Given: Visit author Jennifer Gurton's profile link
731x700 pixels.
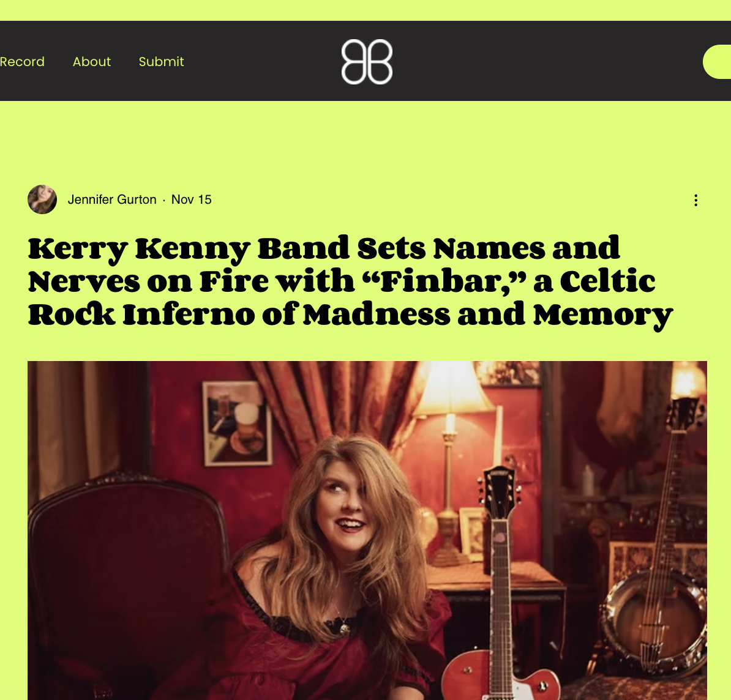Looking at the screenshot, I should point(112,199).
